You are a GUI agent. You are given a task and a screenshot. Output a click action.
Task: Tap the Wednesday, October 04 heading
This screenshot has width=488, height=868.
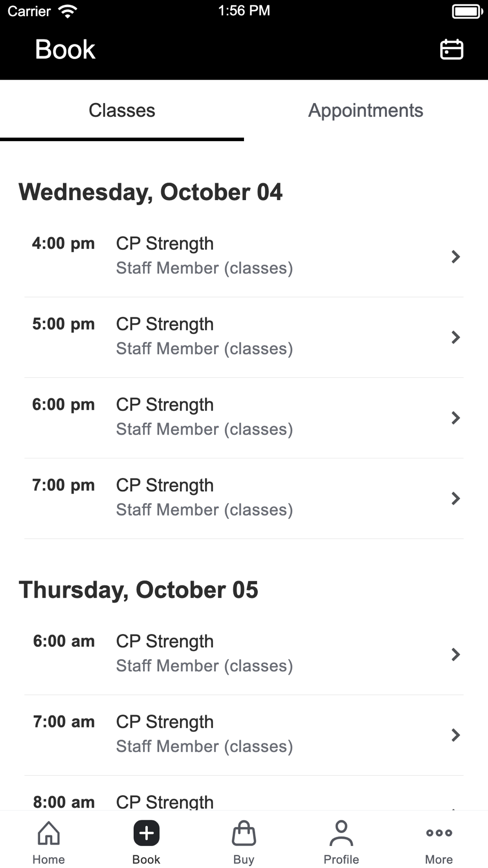150,192
